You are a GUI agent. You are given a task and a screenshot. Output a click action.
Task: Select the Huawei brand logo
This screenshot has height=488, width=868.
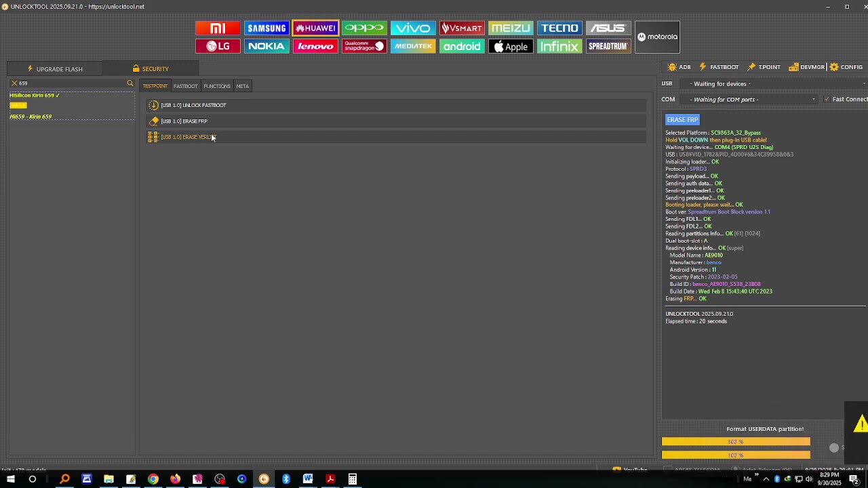pos(315,28)
